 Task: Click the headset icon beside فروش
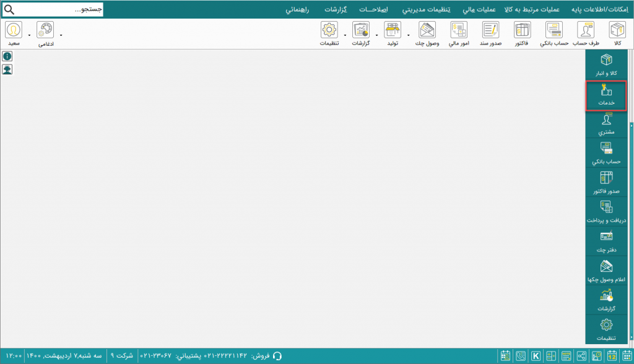coord(277,356)
